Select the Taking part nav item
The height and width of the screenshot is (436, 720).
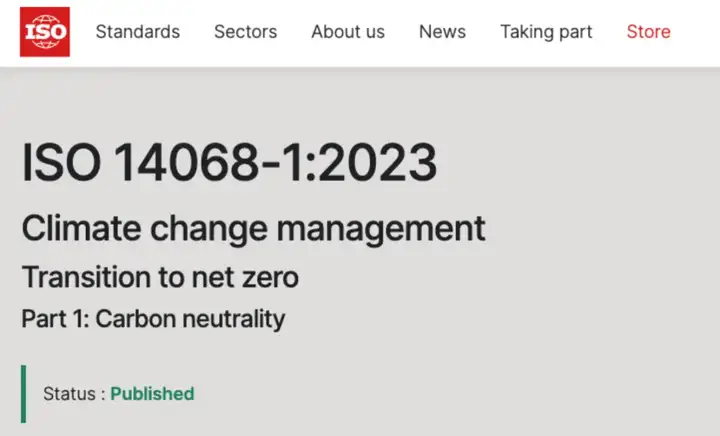tap(546, 32)
